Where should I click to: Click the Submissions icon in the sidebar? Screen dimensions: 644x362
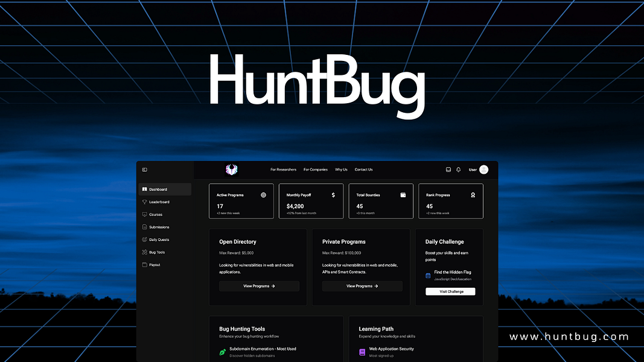[x=145, y=227]
